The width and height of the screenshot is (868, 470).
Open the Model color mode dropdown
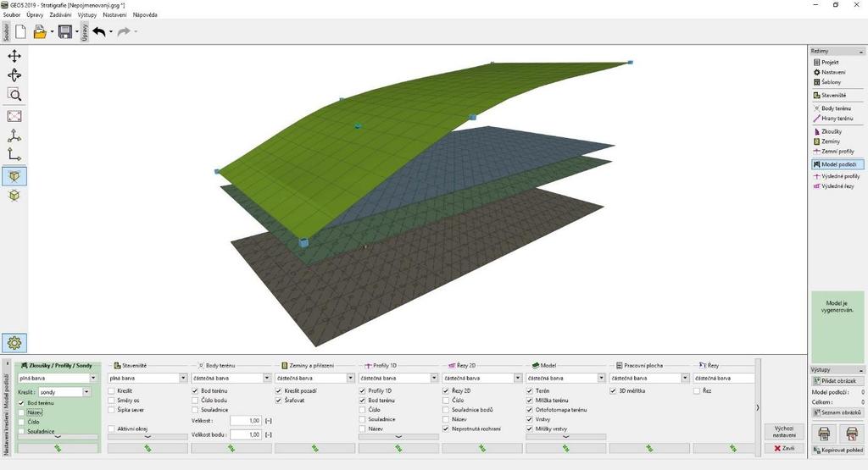tap(565, 379)
